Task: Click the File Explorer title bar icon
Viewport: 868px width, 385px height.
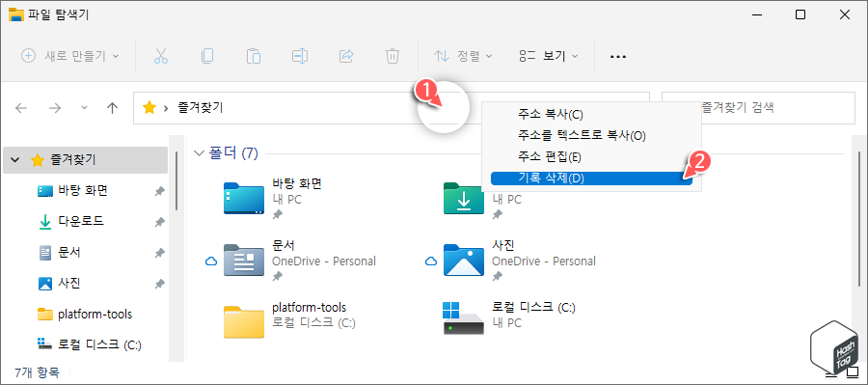Action: pos(16,15)
